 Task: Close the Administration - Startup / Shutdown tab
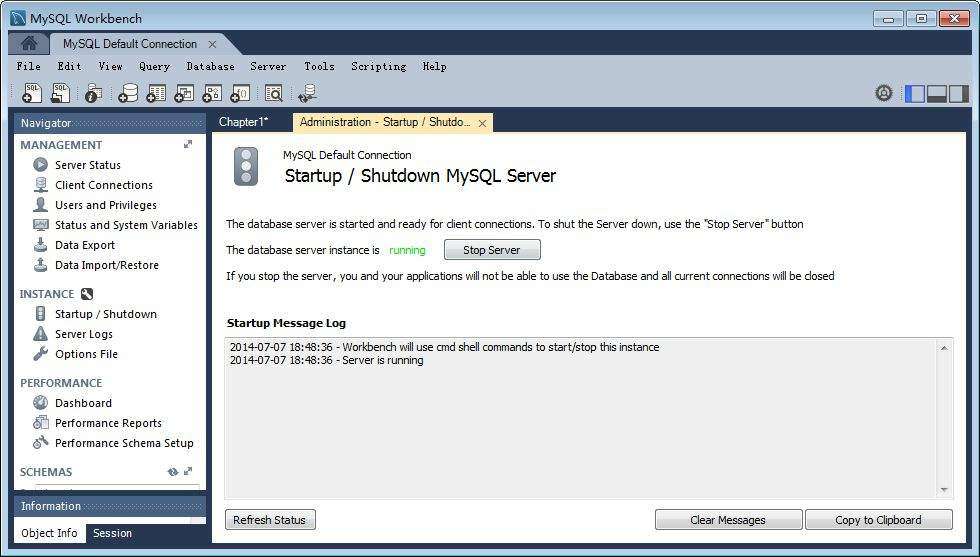482,124
